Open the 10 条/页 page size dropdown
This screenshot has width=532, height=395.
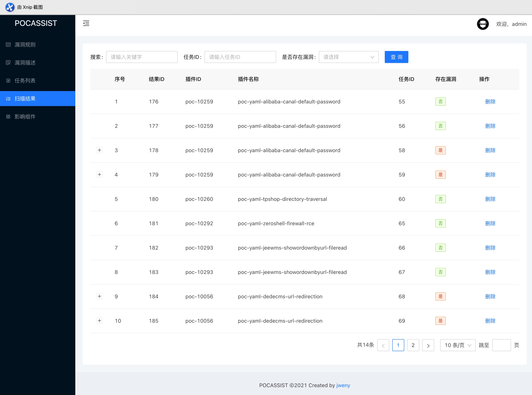click(458, 345)
